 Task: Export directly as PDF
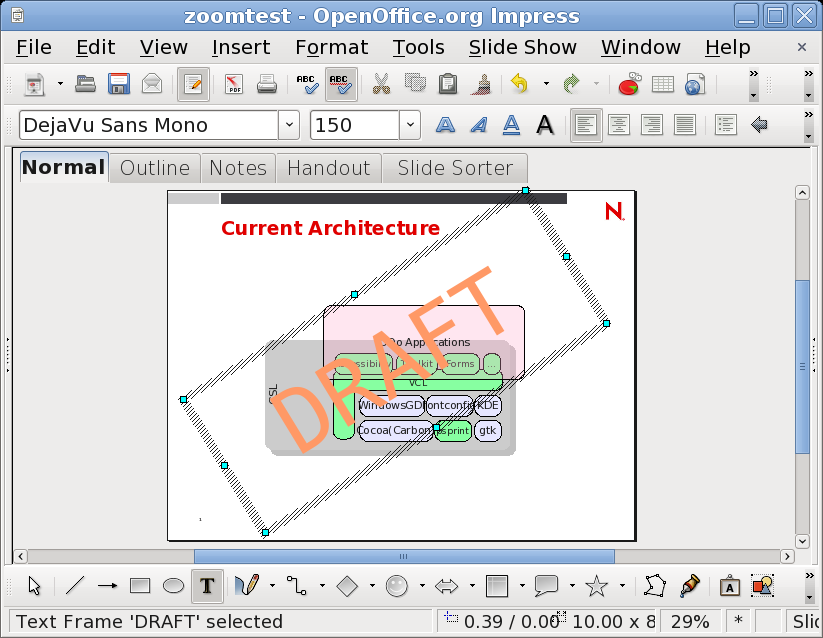pos(233,85)
